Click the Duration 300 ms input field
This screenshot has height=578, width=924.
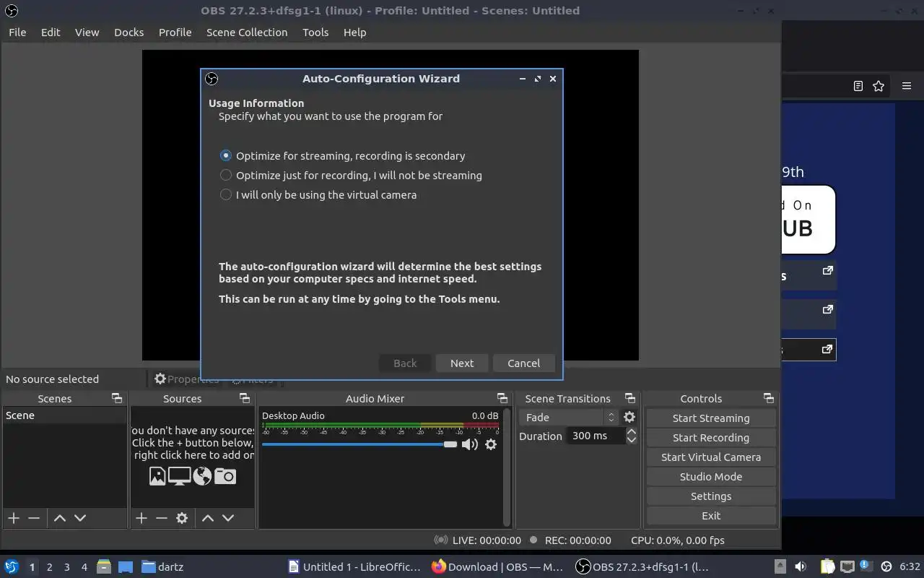(596, 436)
